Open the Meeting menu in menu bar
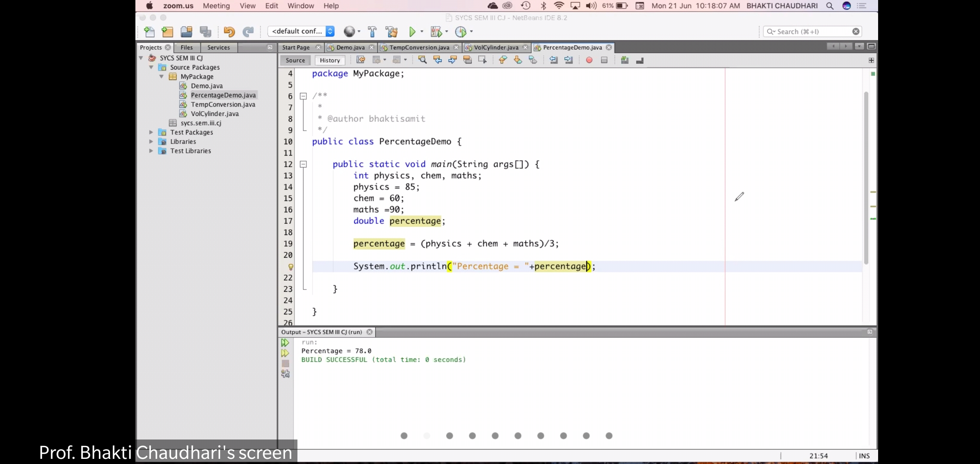This screenshot has width=980, height=464. click(216, 6)
